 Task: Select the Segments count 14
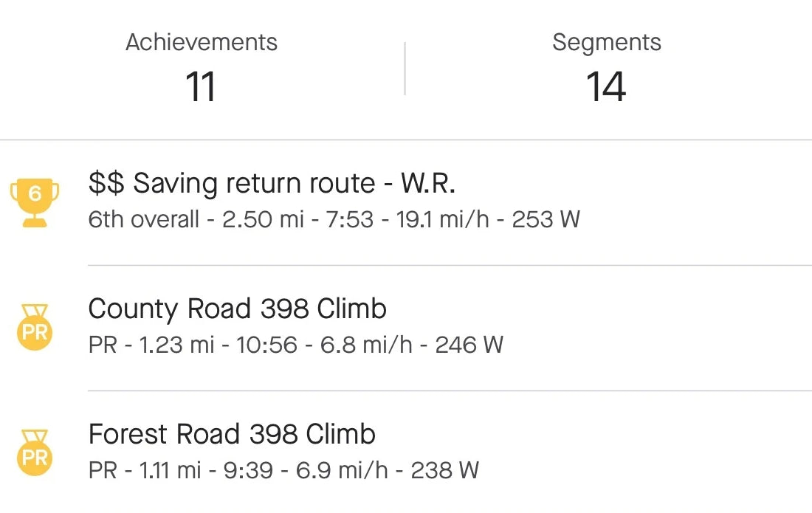606,87
